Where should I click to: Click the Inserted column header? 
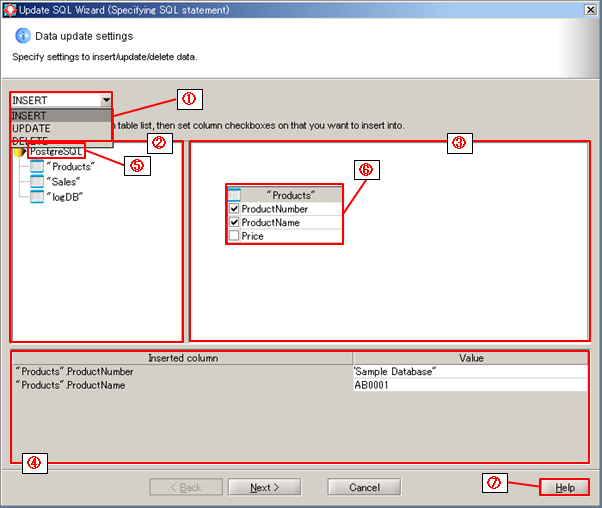182,358
